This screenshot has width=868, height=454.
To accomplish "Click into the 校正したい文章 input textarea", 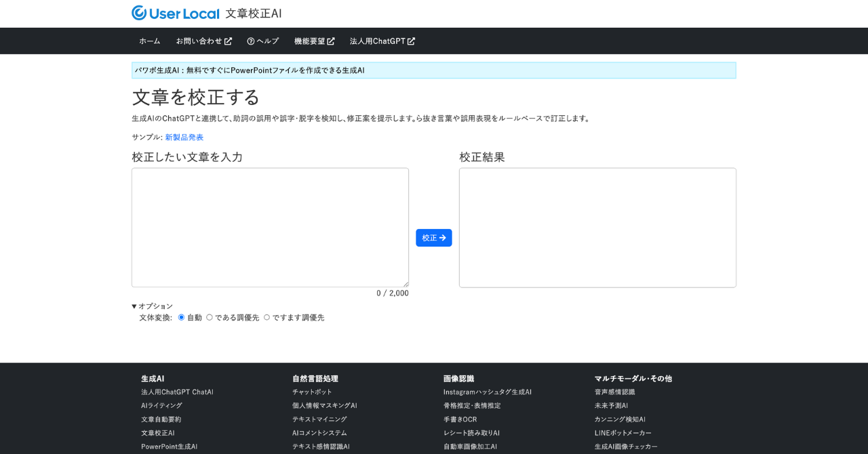I will pos(270,227).
